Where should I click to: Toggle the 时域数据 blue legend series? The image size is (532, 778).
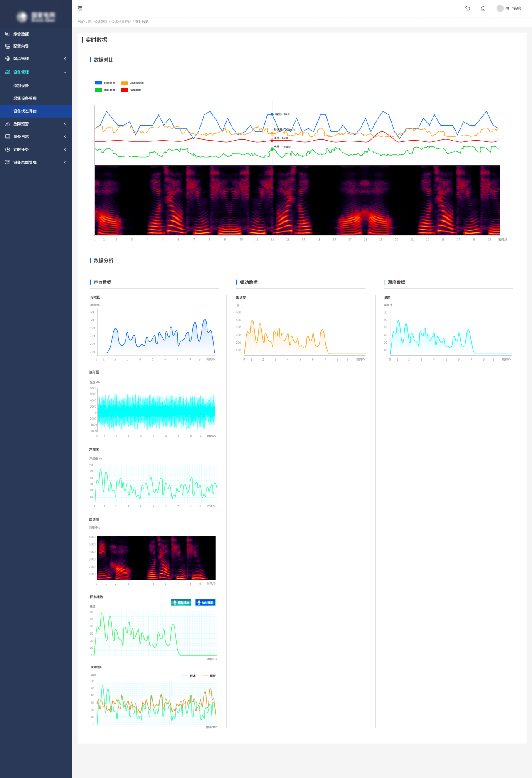[x=105, y=83]
